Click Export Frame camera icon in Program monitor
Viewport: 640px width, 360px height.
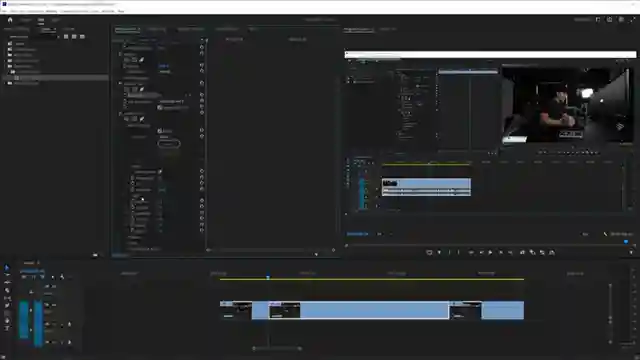(x=552, y=253)
